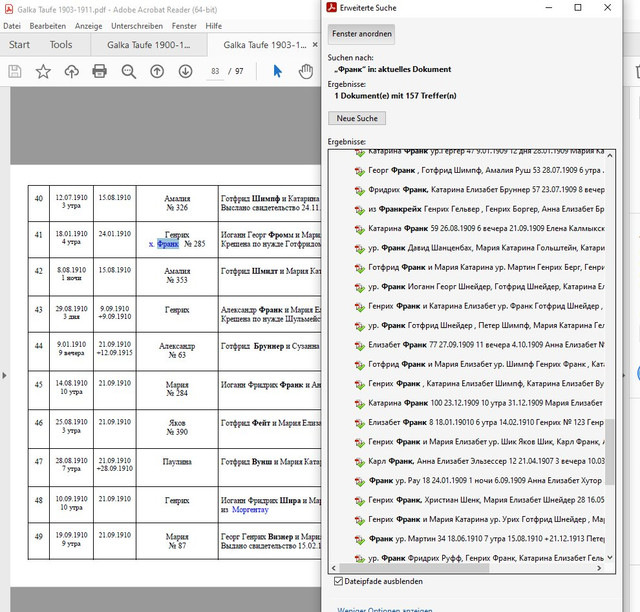Switch to the Tools tab
The height and width of the screenshot is (612, 640).
click(x=61, y=45)
